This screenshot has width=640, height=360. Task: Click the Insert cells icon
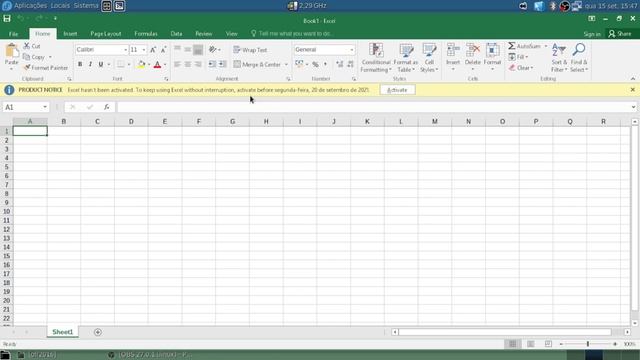(x=453, y=51)
